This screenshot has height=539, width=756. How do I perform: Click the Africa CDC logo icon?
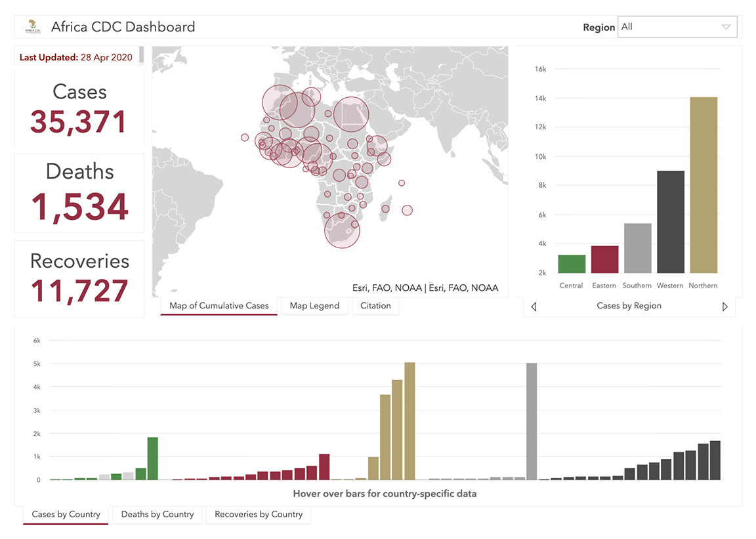point(31,27)
